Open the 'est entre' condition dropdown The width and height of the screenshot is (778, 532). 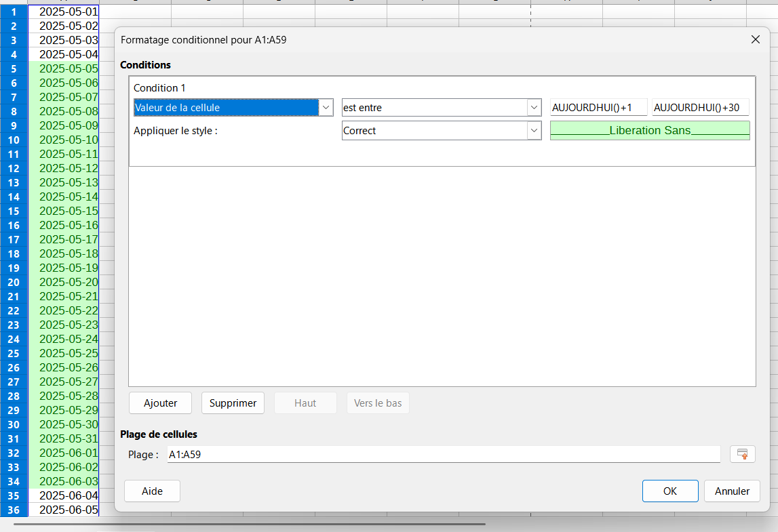(534, 108)
